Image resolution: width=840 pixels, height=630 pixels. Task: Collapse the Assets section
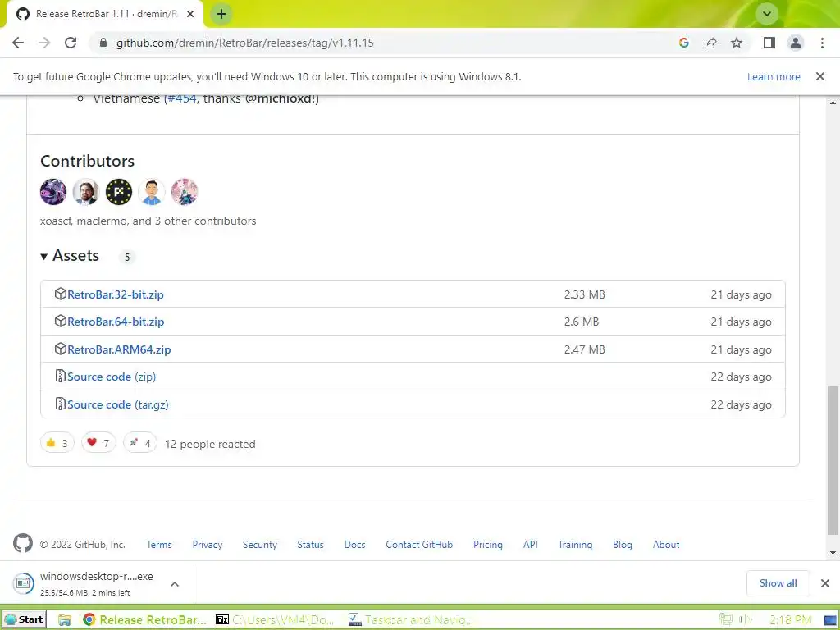click(70, 256)
